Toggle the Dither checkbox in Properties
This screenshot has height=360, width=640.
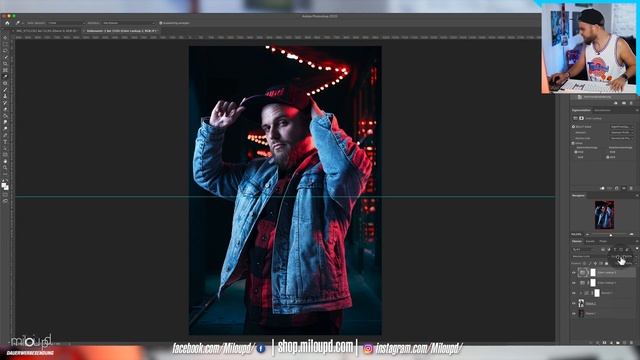click(573, 143)
